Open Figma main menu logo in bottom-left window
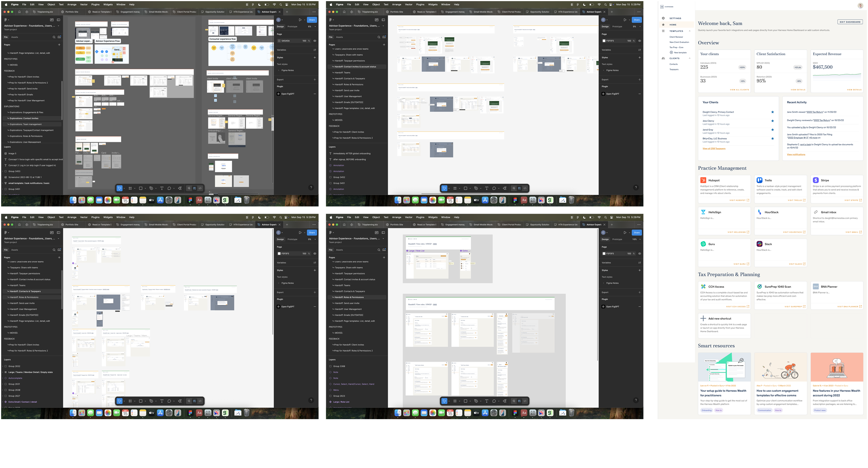The height and width of the screenshot is (468, 868). point(6,232)
